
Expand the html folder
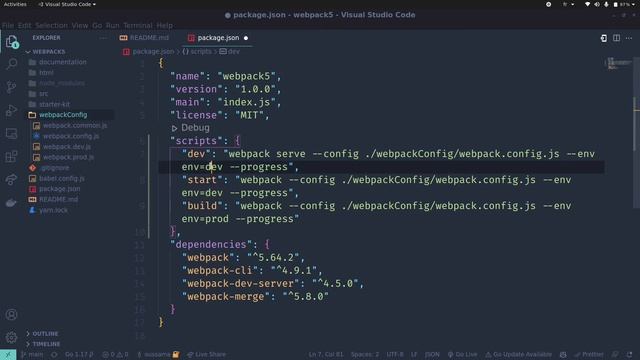[x=42, y=73]
